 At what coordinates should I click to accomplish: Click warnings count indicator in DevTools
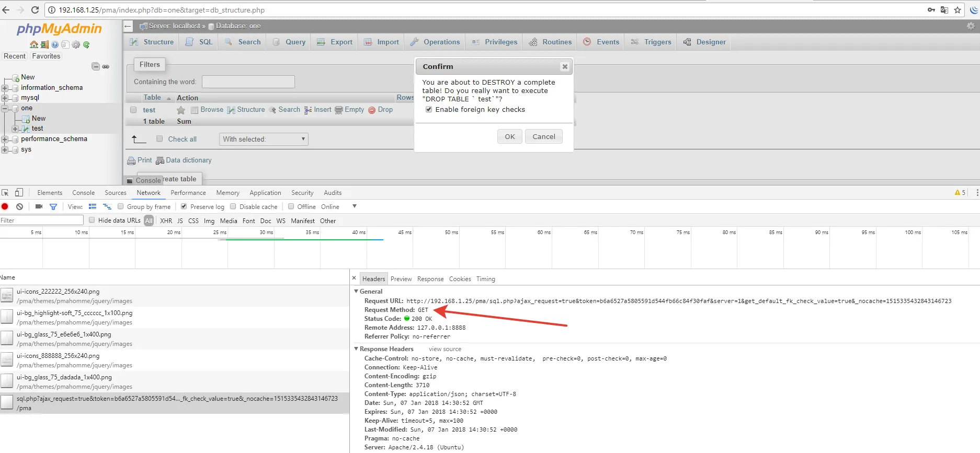tap(960, 192)
